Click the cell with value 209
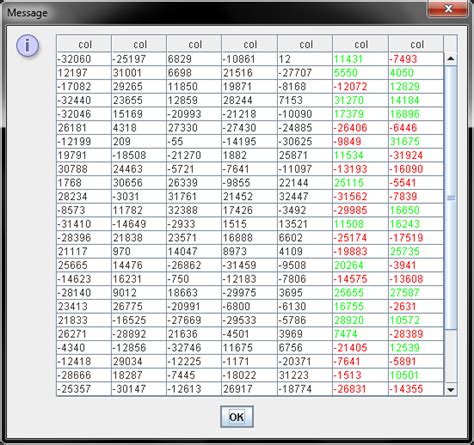The image size is (474, 445). [x=139, y=141]
